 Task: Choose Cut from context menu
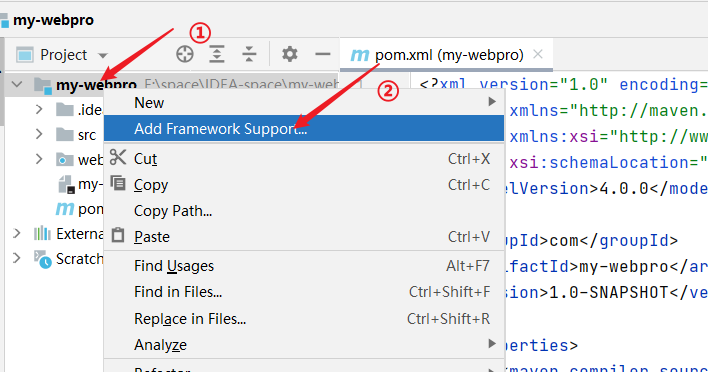pos(304,158)
